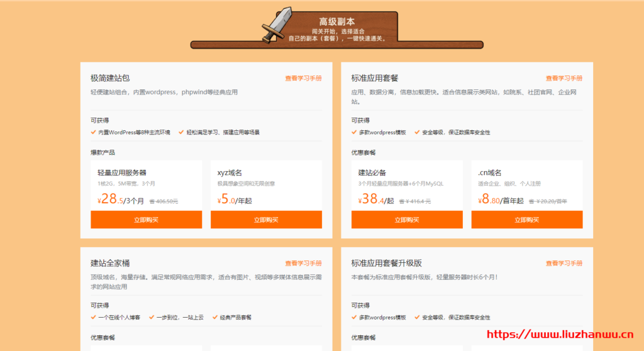Select the 极简建站包 card heading
Screen dimensions: 644x351
(x=110, y=79)
